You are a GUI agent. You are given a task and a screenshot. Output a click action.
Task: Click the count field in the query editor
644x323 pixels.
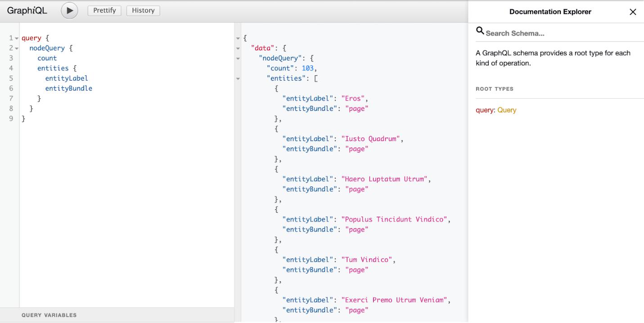[x=47, y=58]
